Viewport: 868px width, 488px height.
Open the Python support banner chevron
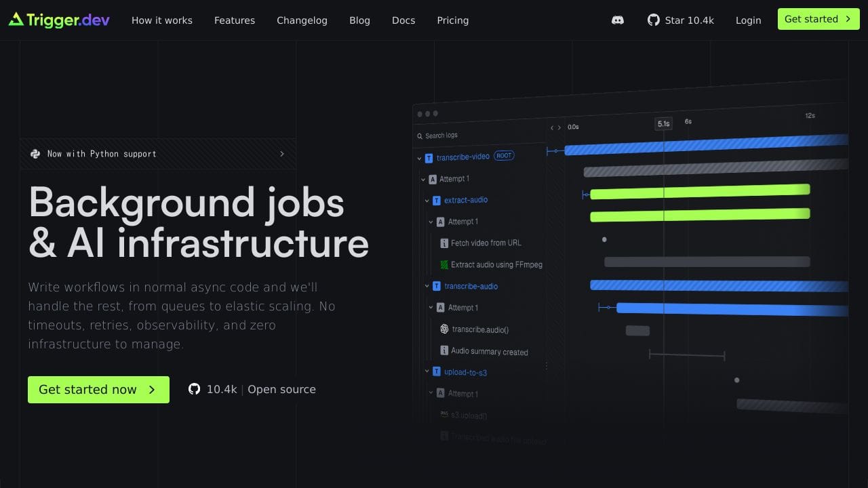pos(282,154)
